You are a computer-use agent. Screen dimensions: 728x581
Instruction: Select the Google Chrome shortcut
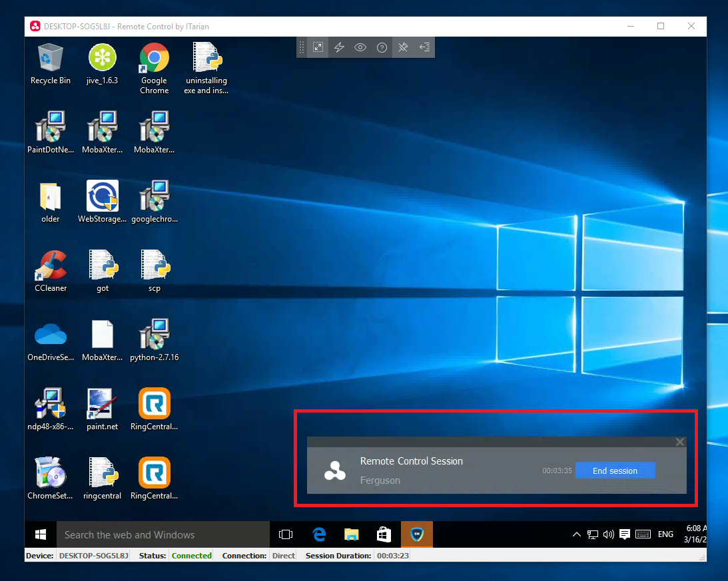[154, 69]
